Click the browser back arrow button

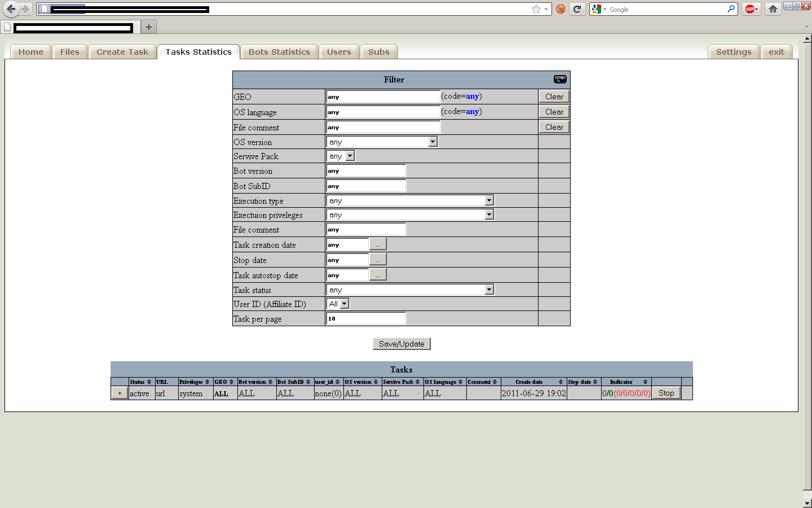click(11, 9)
